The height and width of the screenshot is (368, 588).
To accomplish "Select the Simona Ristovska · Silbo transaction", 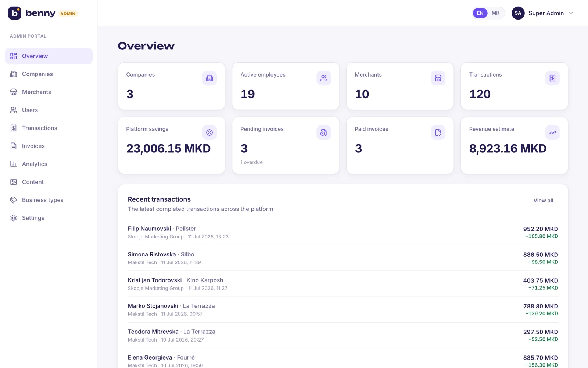I will pyautogui.click(x=343, y=258).
